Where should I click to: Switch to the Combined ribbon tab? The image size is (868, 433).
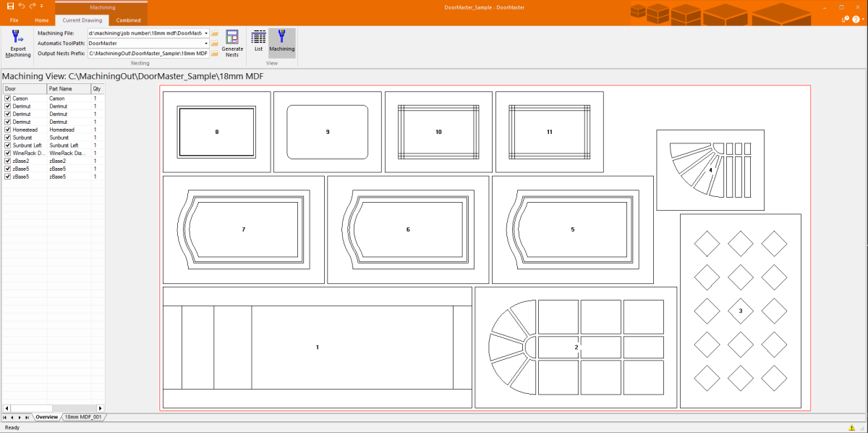coord(128,20)
